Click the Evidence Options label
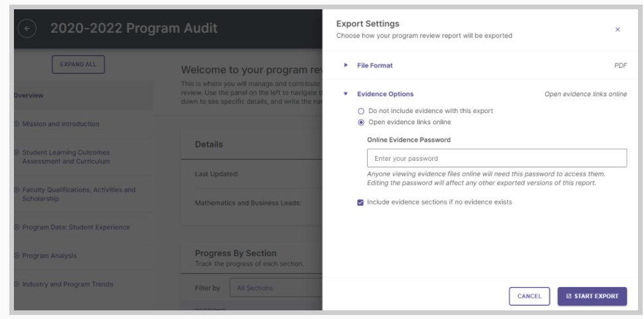 385,94
